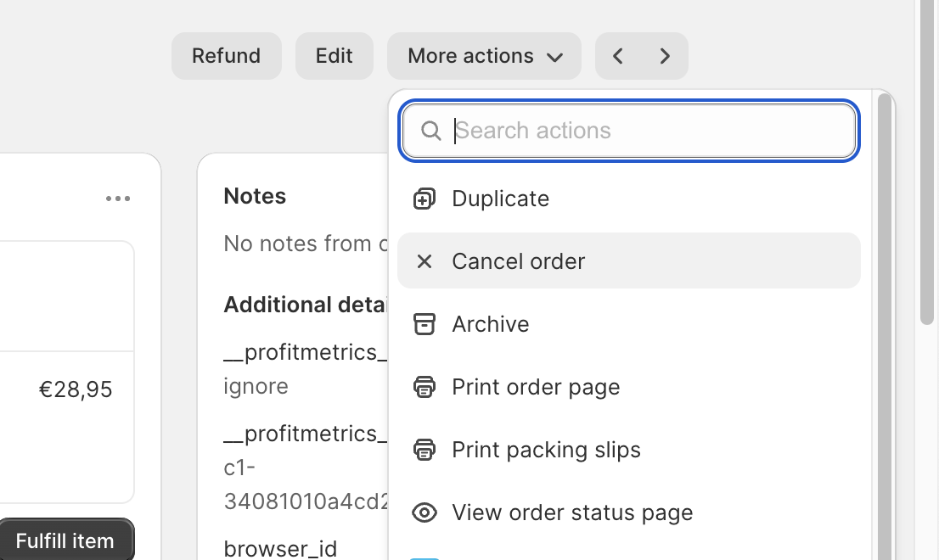Open the three-dot menu on the left card

coord(118,199)
